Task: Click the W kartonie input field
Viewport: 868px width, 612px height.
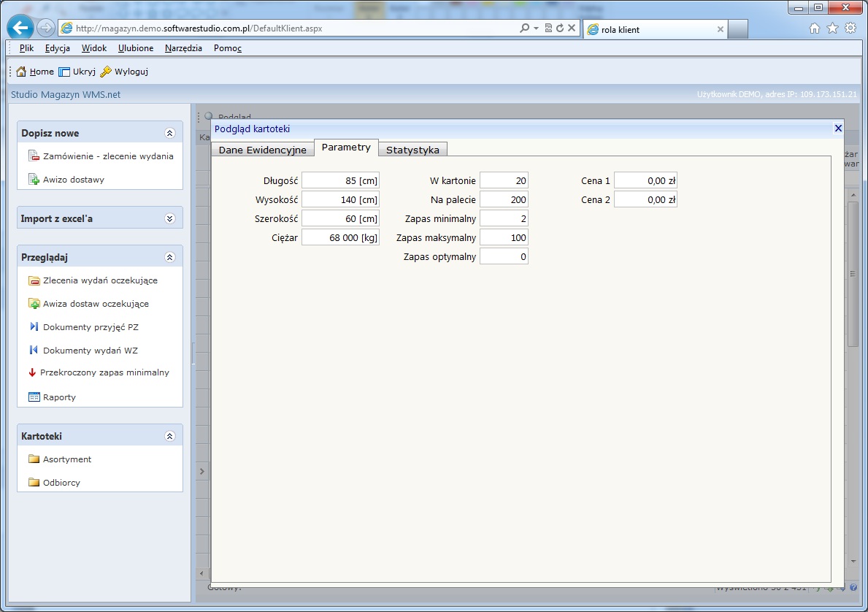Action: coord(504,180)
